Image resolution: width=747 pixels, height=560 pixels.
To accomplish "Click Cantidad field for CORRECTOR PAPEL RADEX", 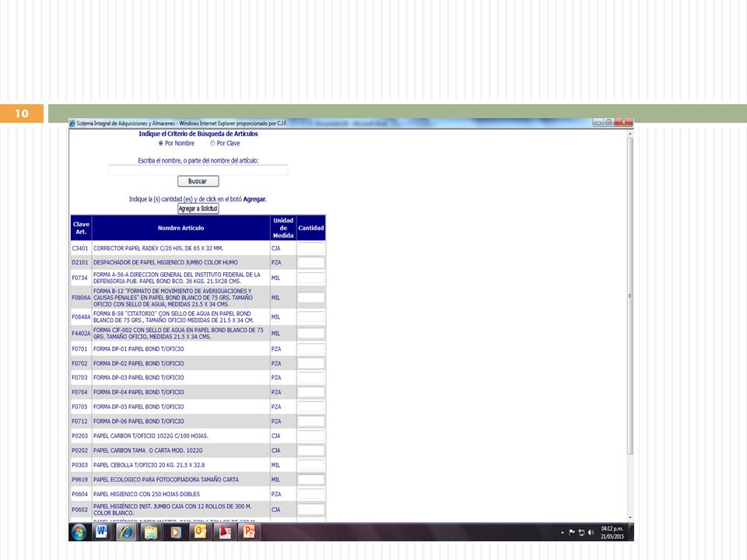I will point(310,248).
